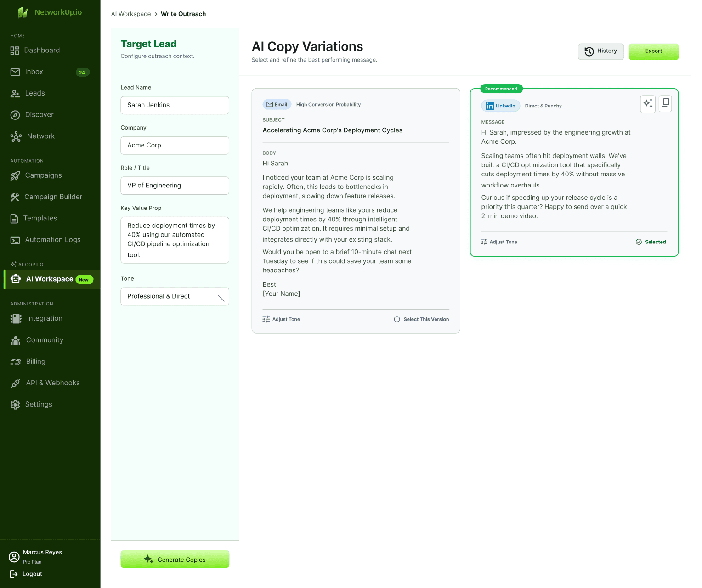Click the Email envelope badge

(x=277, y=105)
